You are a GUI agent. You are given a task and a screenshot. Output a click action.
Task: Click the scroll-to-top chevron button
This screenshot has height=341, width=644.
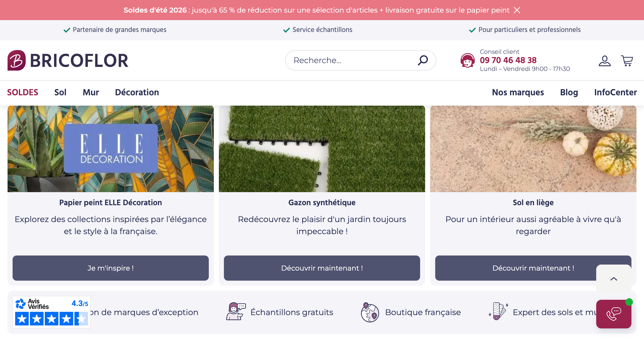pos(614,279)
